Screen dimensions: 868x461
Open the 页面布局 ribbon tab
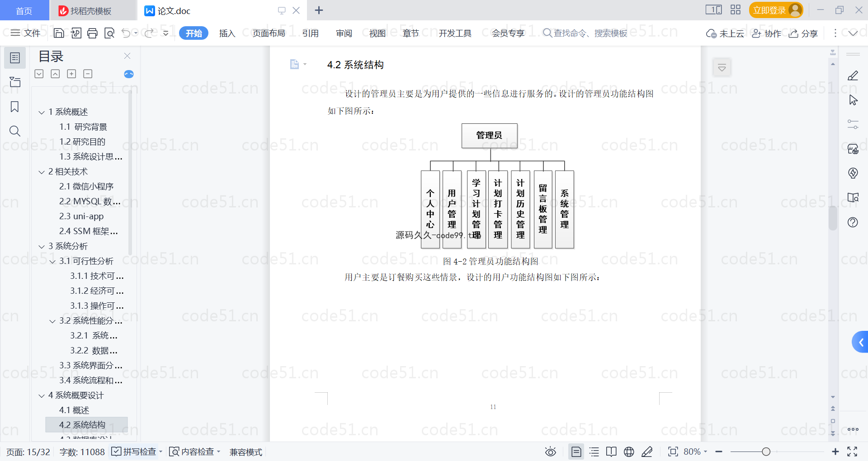pyautogui.click(x=269, y=33)
